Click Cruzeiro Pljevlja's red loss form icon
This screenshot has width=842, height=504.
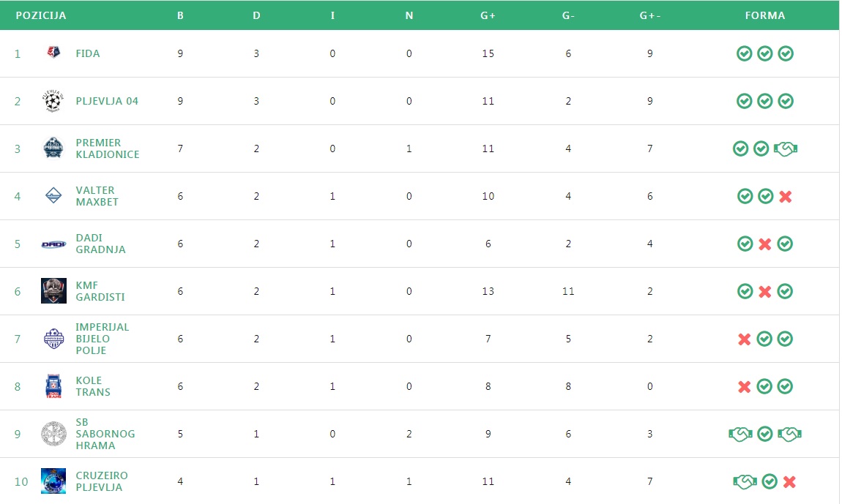789,481
